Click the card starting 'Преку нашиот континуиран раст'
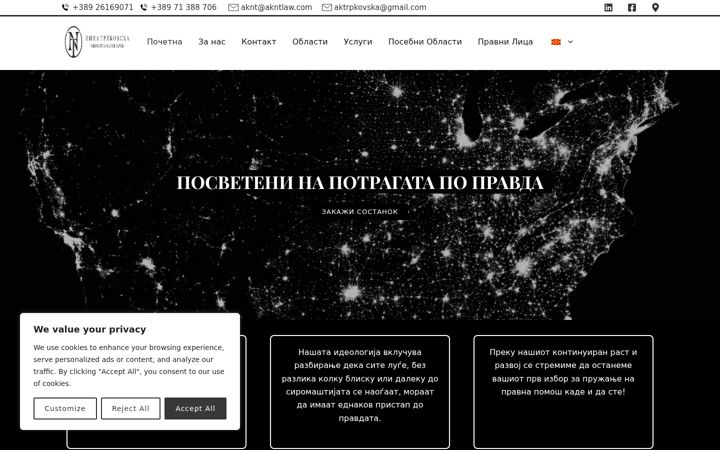This screenshot has height=450, width=720. pyautogui.click(x=563, y=392)
